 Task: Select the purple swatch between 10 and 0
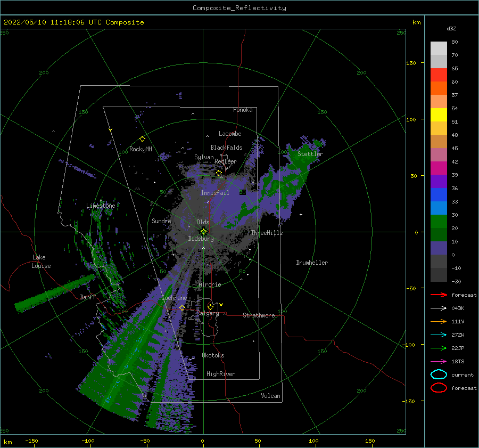[439, 248]
